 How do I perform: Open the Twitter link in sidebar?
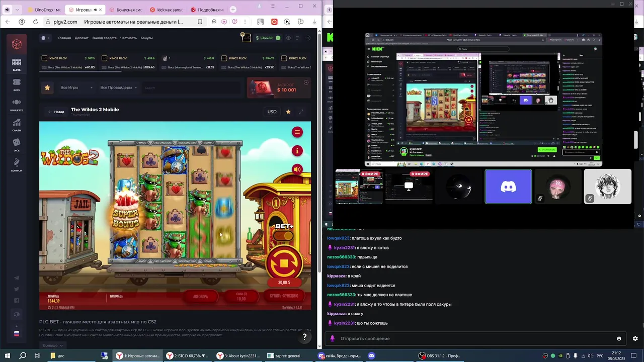click(17, 289)
